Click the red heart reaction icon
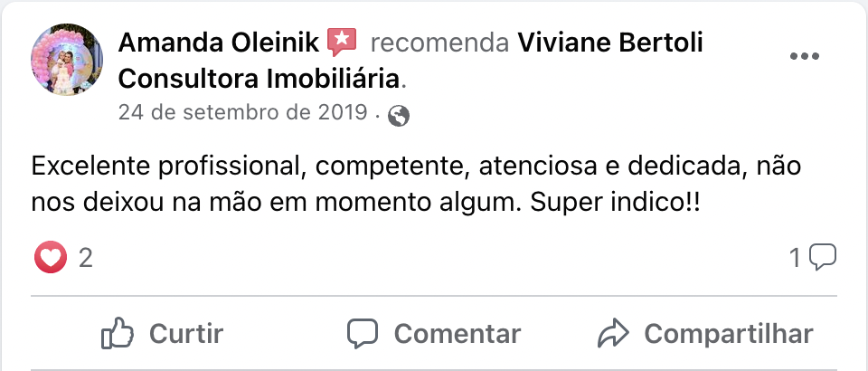 tap(52, 258)
